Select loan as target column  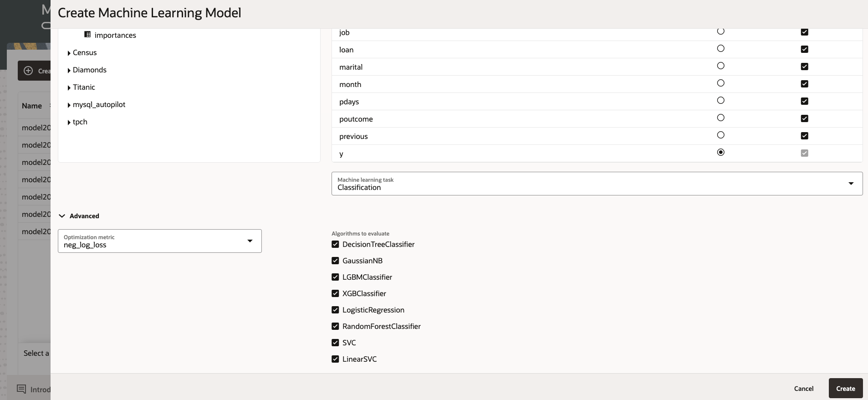click(720, 49)
